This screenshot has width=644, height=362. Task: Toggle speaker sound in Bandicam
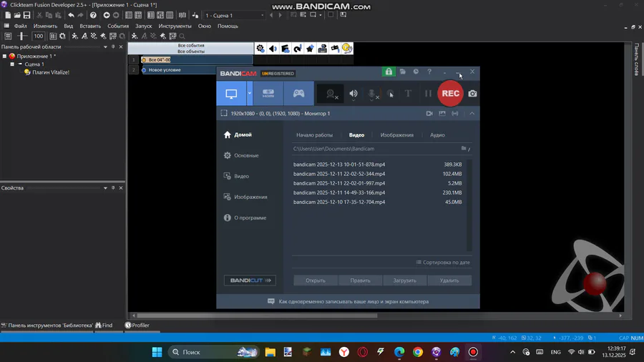(353, 94)
